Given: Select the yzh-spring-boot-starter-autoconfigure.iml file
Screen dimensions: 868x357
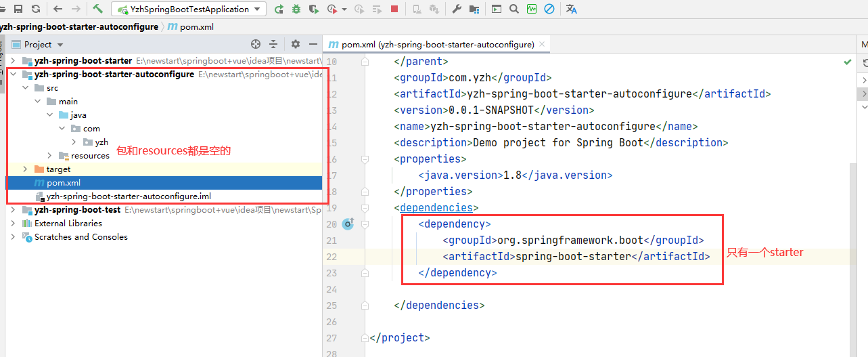Looking at the screenshot, I should [x=129, y=196].
